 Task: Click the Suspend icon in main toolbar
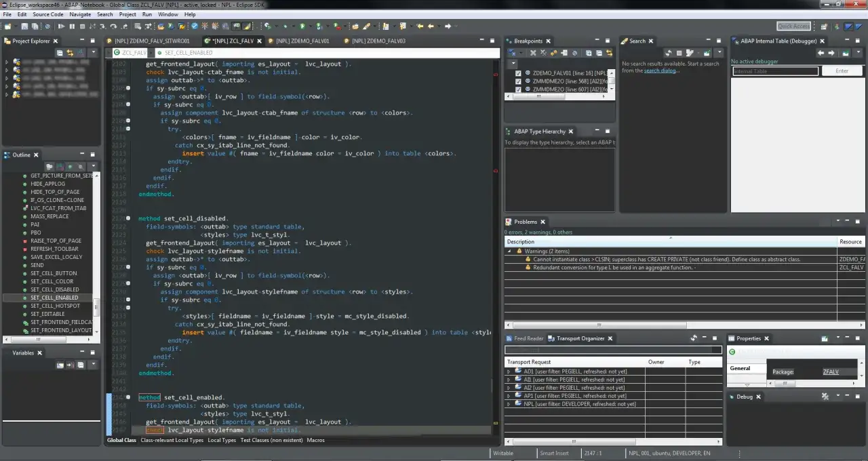pyautogui.click(x=72, y=26)
